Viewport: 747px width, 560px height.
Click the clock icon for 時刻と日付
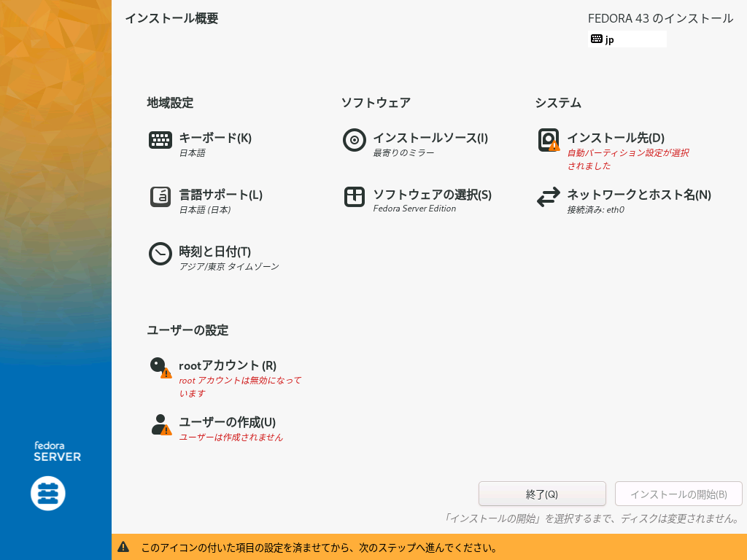point(160,254)
